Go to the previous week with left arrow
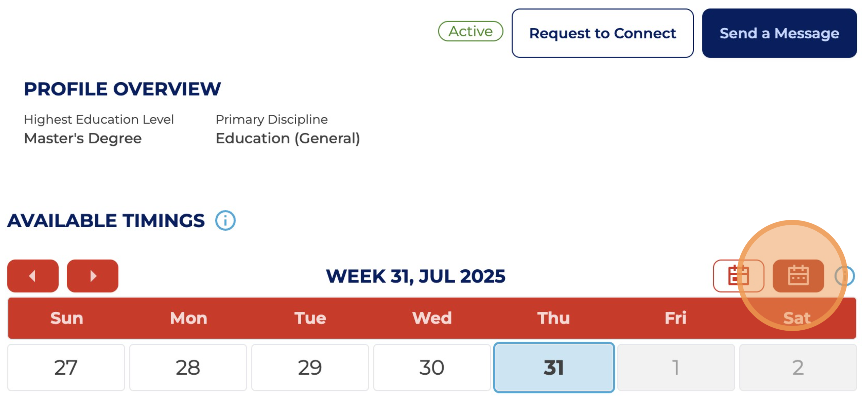Viewport: 868px width, 404px height. pos(33,276)
